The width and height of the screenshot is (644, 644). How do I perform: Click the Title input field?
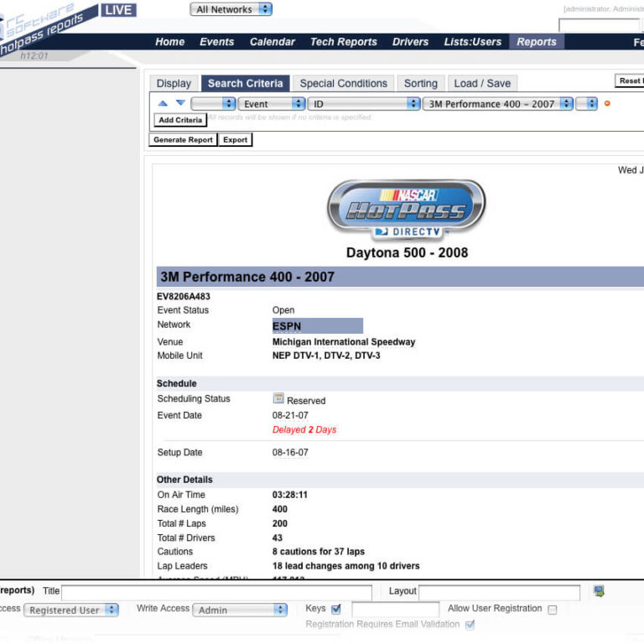216,593
